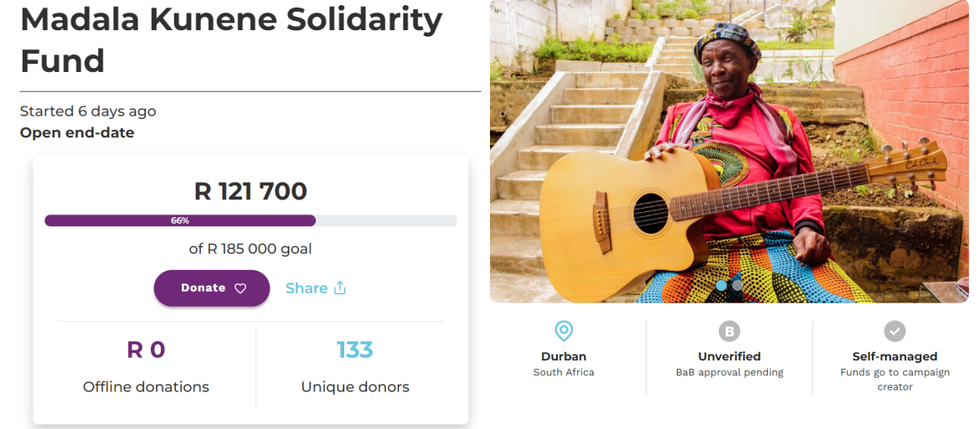Click the guitarist campaign photo
Viewport: 980px width, 429px height.
[730, 152]
